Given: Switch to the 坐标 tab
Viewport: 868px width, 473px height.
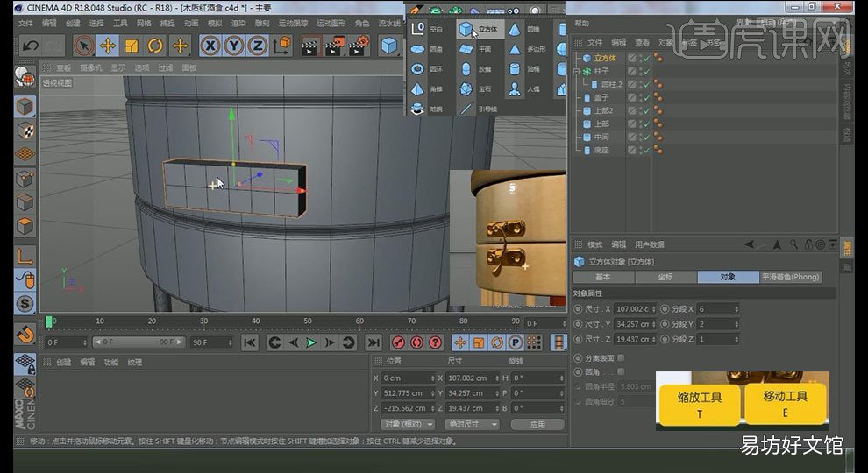Looking at the screenshot, I should 665,277.
